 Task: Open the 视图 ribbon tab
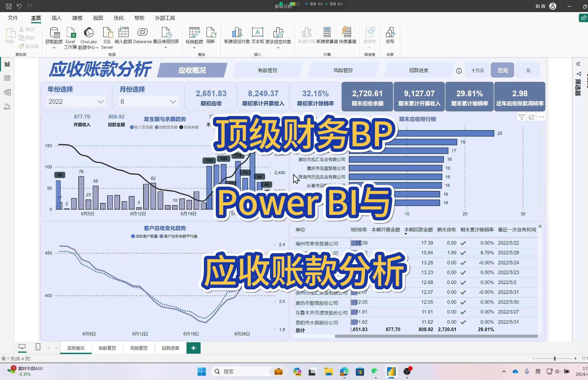coord(98,18)
